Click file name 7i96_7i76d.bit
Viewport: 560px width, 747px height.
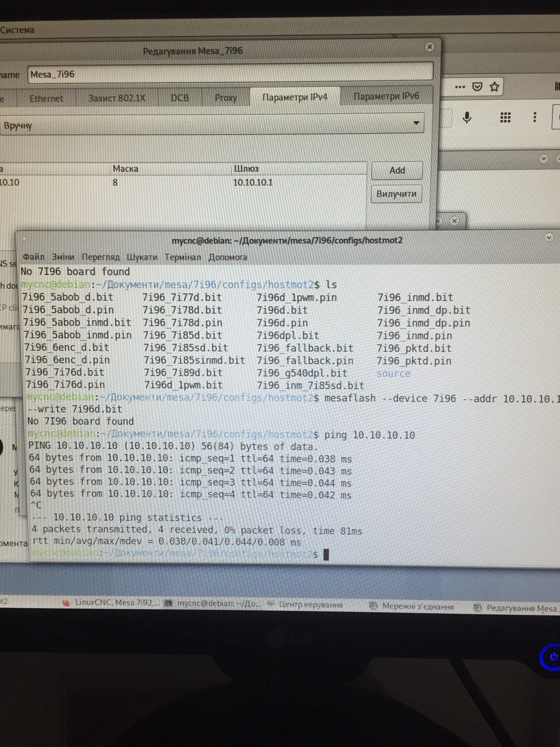(65, 372)
